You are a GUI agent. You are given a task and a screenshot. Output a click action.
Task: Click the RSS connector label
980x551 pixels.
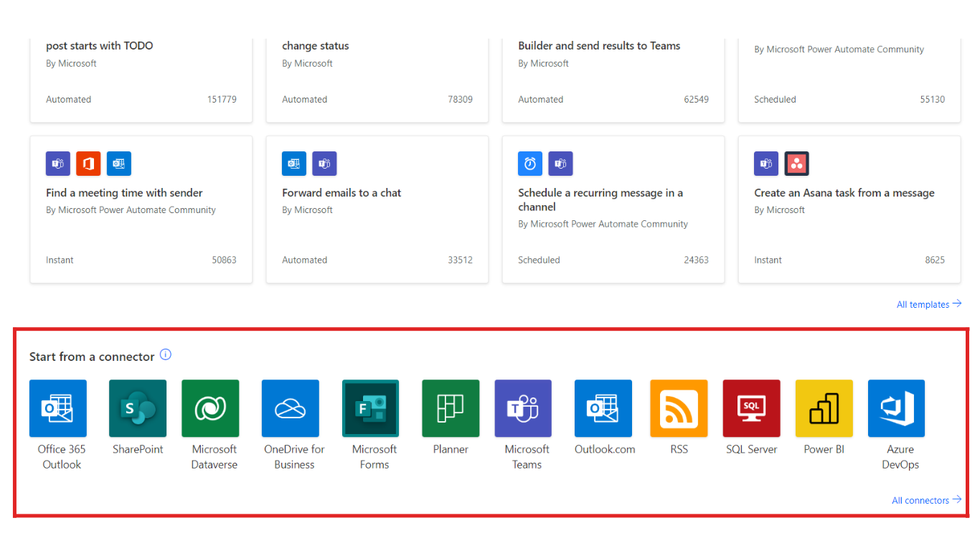(x=679, y=449)
